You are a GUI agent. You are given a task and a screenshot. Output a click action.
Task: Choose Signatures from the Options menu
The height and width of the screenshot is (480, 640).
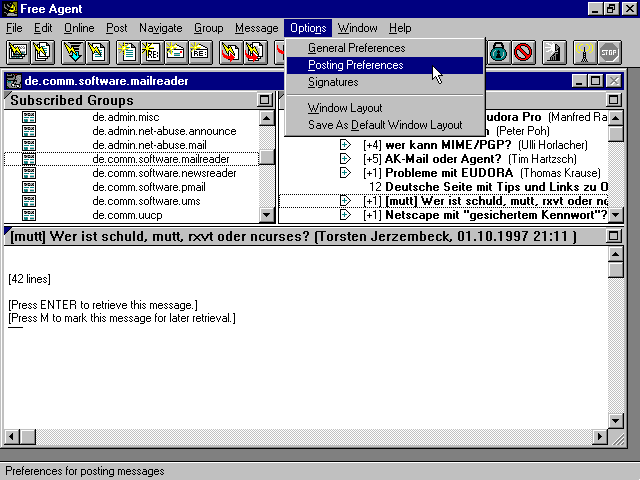[x=384, y=82]
